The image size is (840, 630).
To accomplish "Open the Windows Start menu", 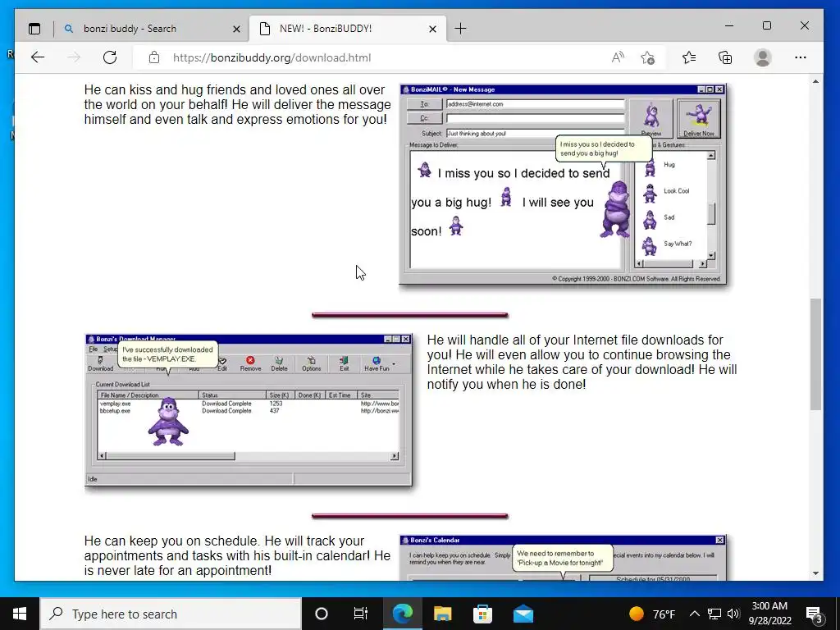I will (20, 614).
